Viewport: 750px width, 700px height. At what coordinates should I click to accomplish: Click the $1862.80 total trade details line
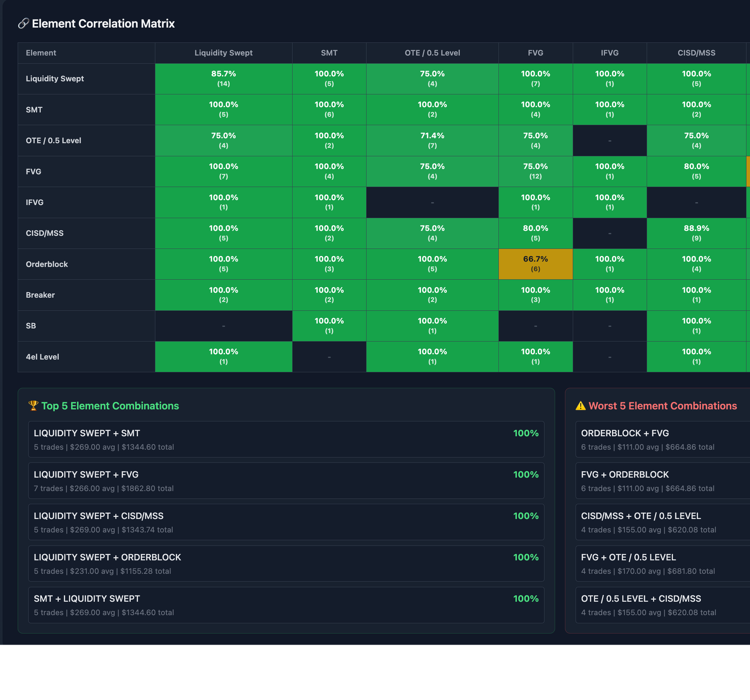click(104, 488)
